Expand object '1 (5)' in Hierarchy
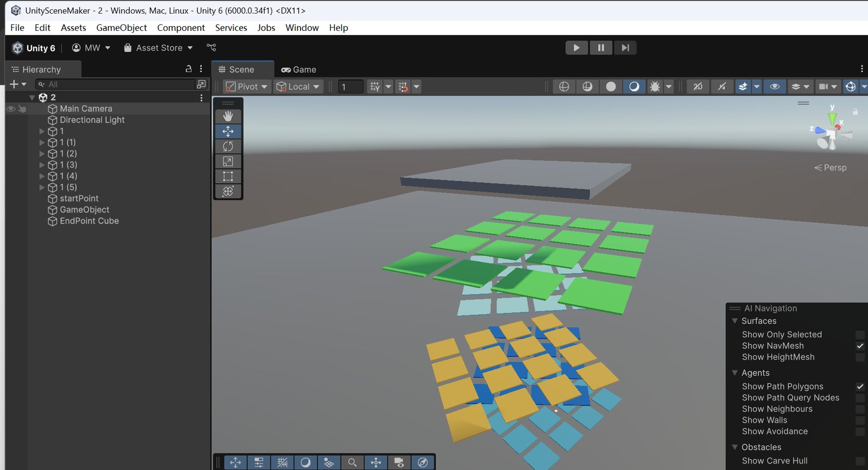 coord(42,188)
